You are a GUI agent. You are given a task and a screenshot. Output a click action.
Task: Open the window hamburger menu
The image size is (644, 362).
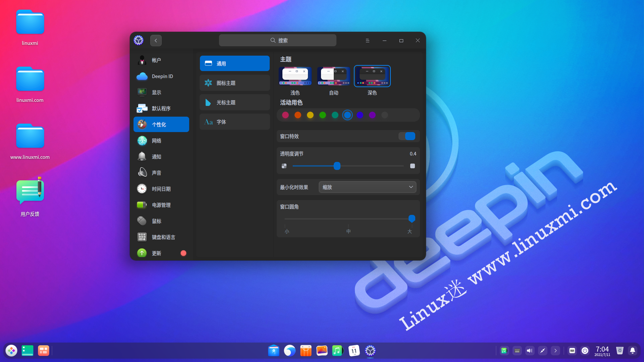coord(367,41)
